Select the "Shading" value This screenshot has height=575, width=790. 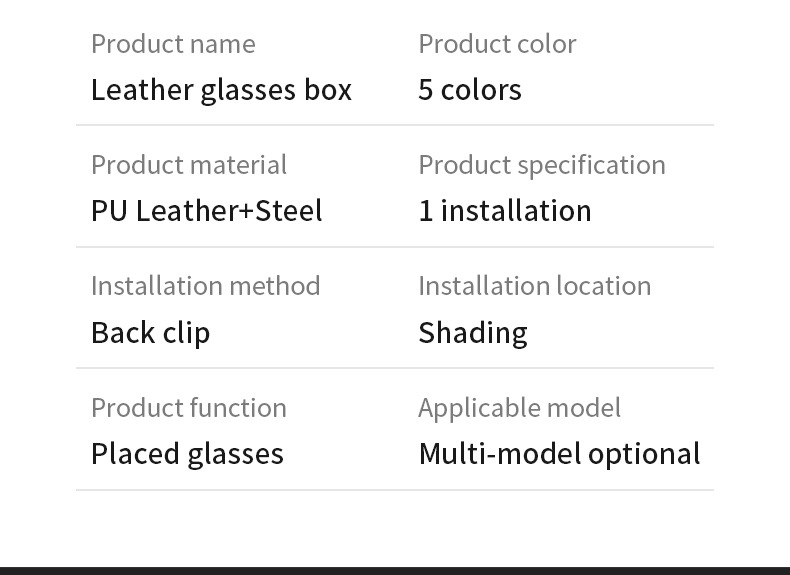tap(473, 333)
